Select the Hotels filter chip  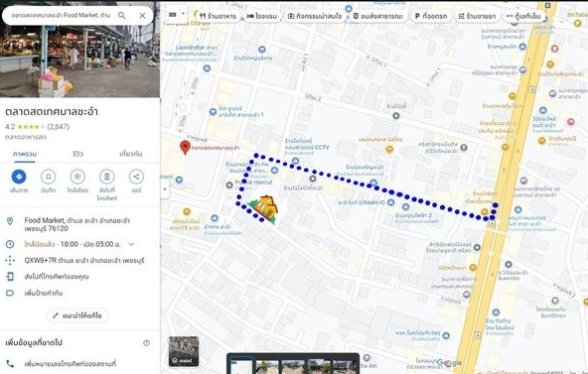[x=262, y=16]
